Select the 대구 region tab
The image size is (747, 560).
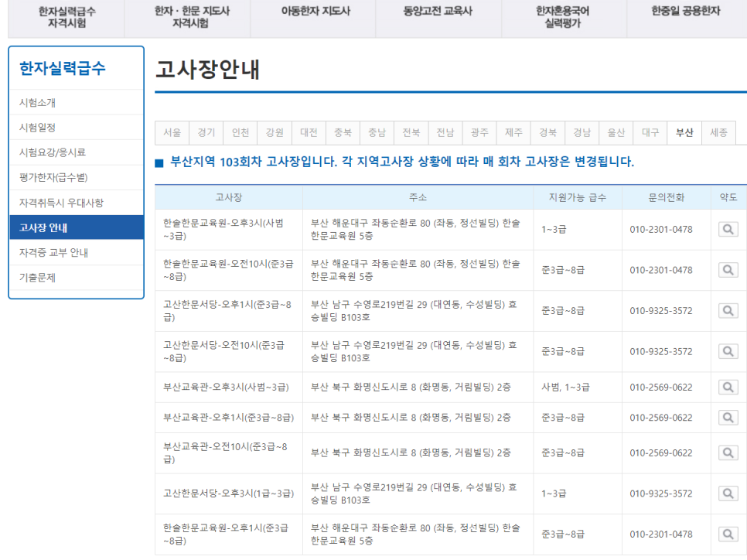(x=650, y=133)
